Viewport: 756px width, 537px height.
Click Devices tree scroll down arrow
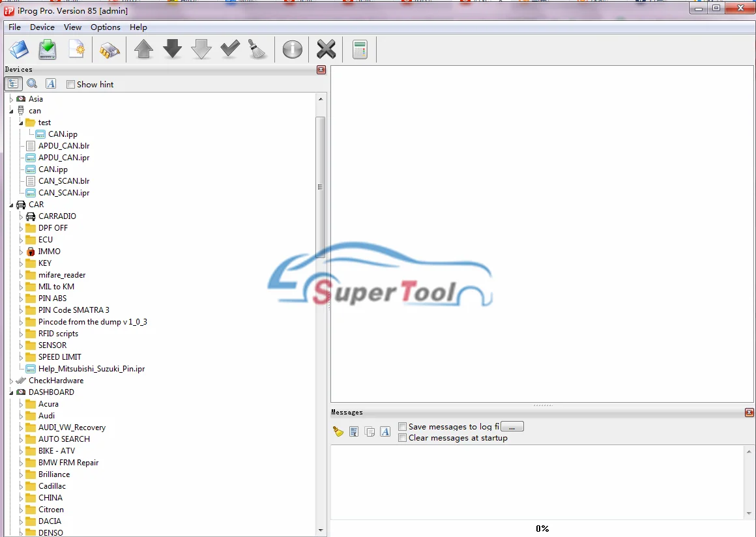pyautogui.click(x=321, y=530)
